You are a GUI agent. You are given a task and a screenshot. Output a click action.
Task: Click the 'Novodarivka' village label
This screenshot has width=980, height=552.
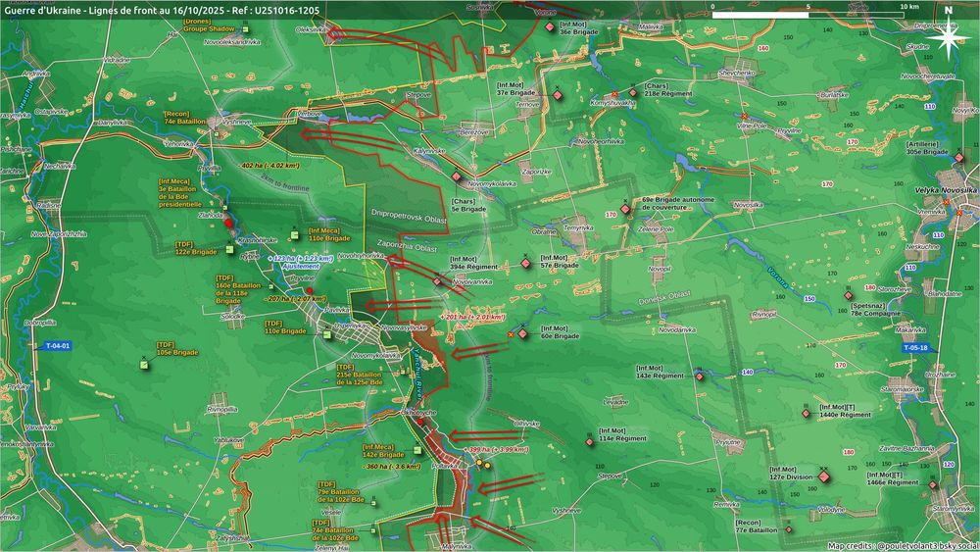pyautogui.click(x=677, y=329)
